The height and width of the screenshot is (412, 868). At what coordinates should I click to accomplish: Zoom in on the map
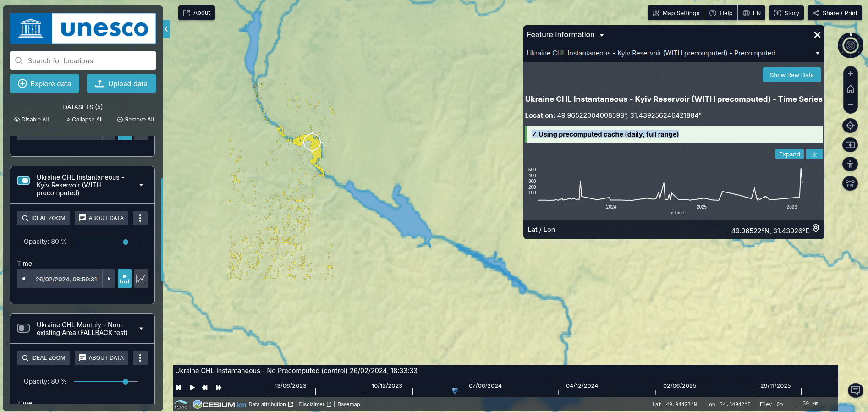tap(850, 73)
